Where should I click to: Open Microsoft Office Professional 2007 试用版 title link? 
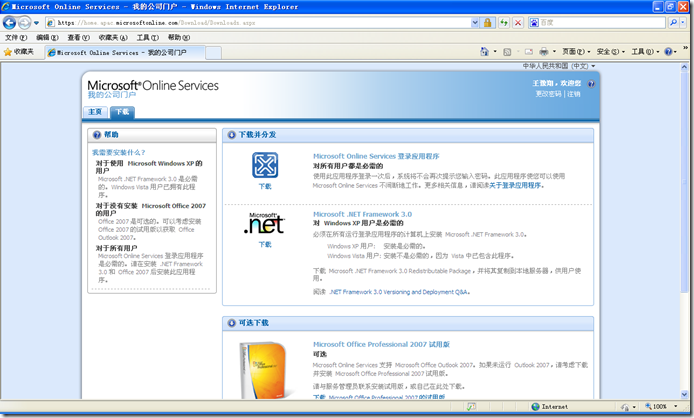[382, 344]
